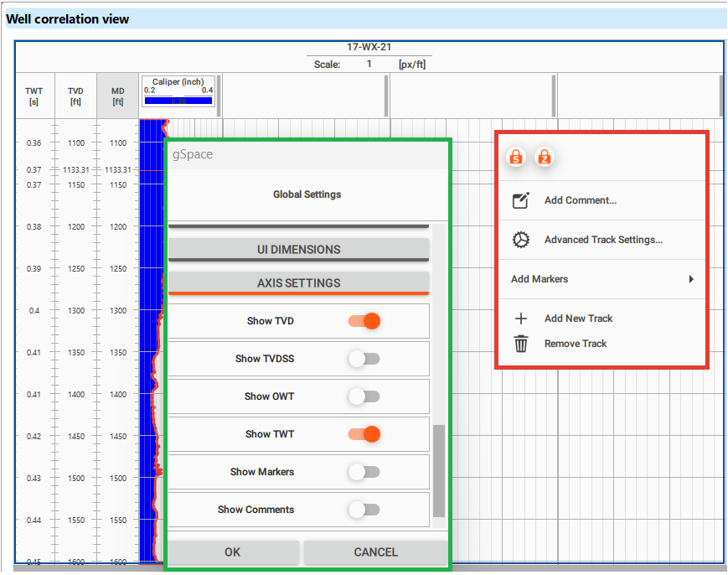Click the trash bin Remove Track icon

coord(521,344)
